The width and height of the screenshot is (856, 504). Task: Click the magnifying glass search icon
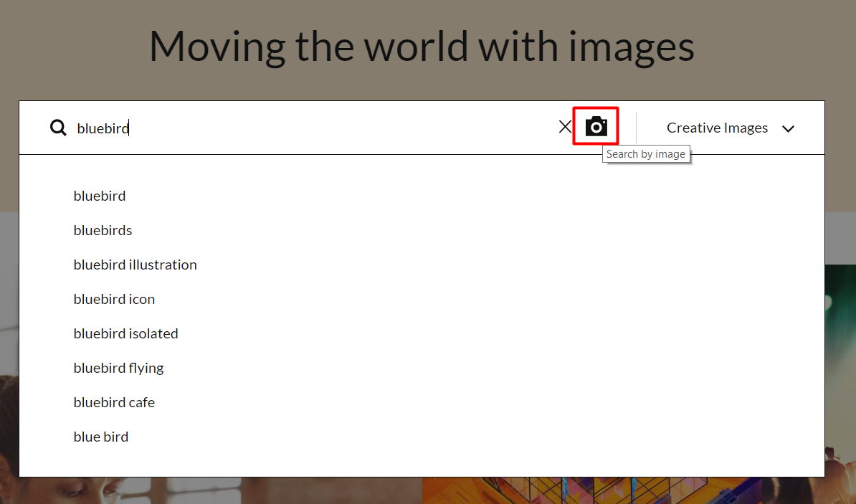pos(58,128)
